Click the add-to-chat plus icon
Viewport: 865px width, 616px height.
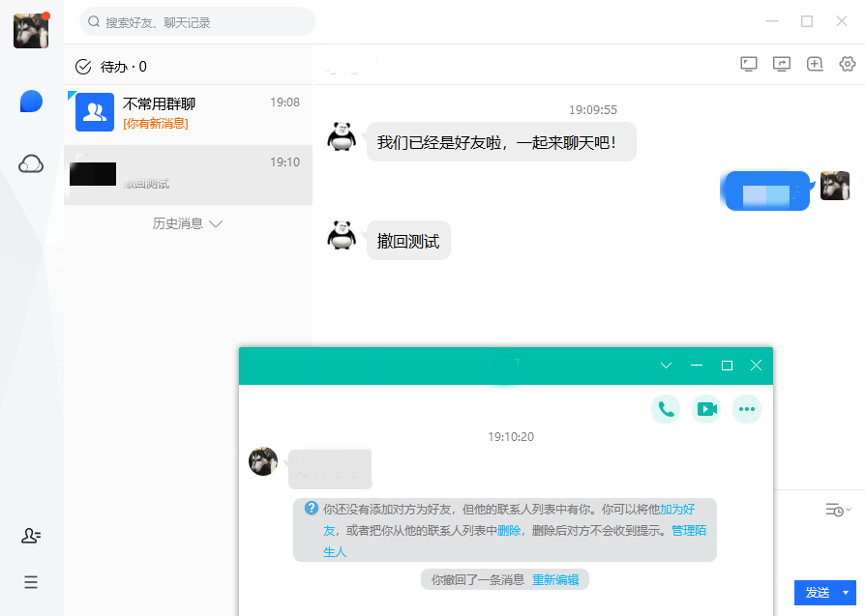(815, 64)
